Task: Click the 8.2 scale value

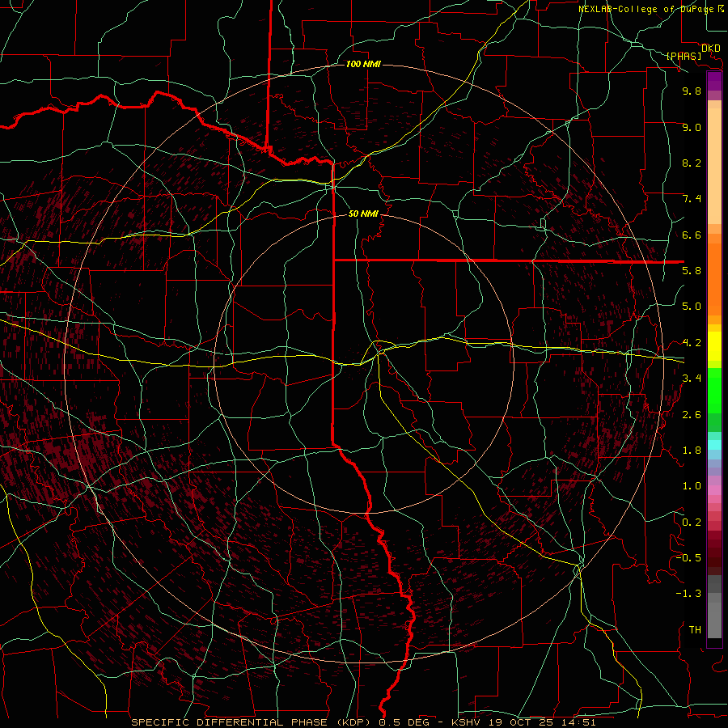Action: click(x=692, y=163)
